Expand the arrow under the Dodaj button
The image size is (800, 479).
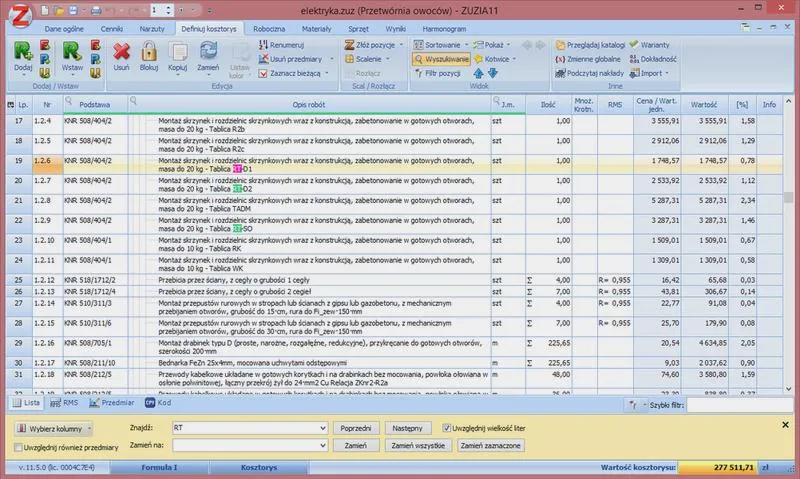coord(23,75)
